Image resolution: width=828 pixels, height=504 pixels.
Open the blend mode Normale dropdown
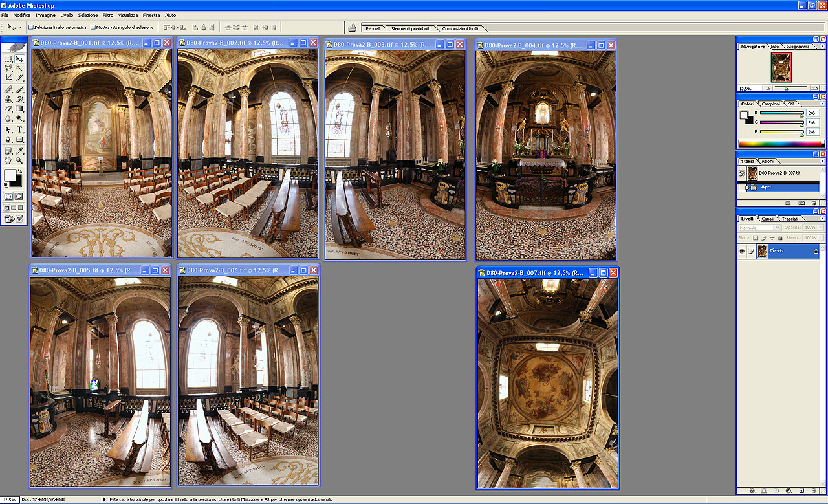tap(760, 227)
